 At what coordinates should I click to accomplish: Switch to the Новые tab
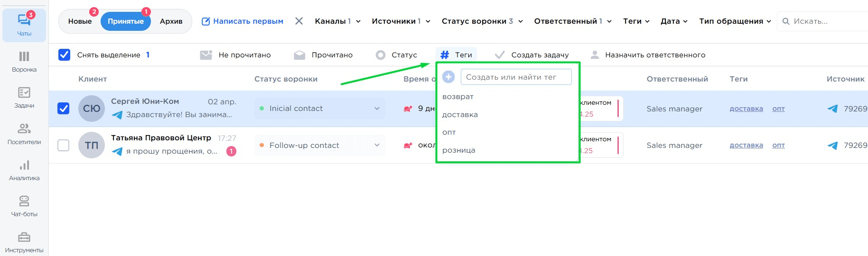(x=80, y=21)
